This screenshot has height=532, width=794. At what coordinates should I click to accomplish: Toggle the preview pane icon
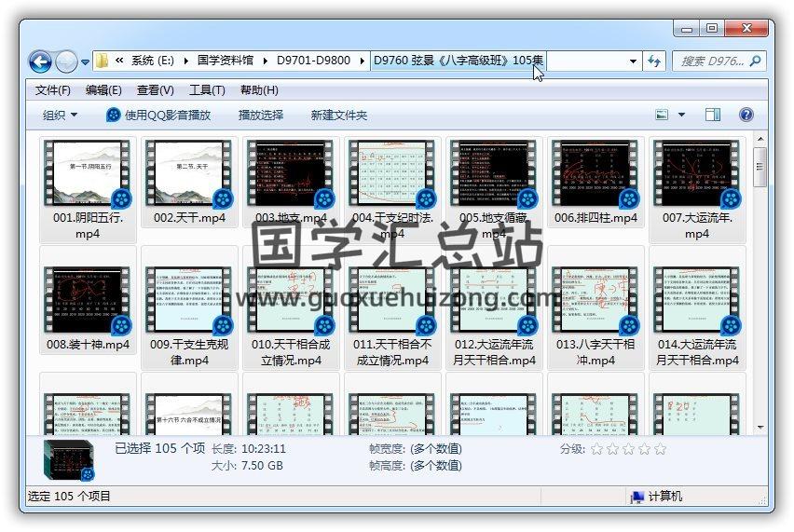coord(713,115)
